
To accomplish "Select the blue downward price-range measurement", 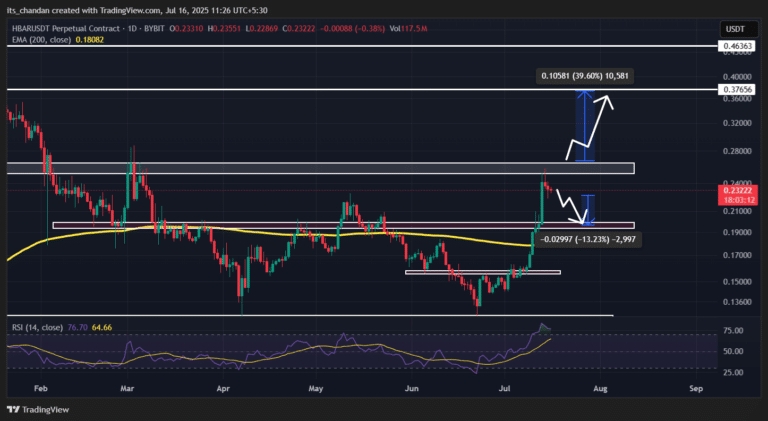I will [x=588, y=209].
